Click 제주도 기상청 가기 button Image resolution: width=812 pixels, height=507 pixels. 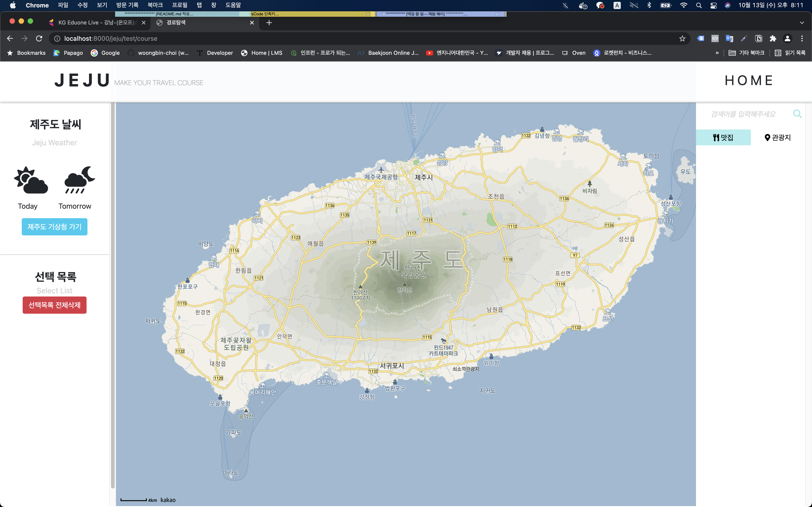[54, 227]
